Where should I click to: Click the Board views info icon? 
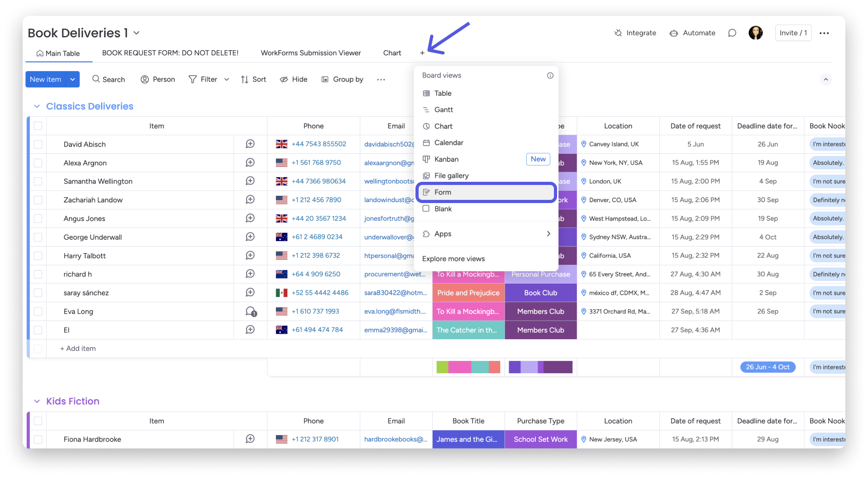pyautogui.click(x=550, y=76)
